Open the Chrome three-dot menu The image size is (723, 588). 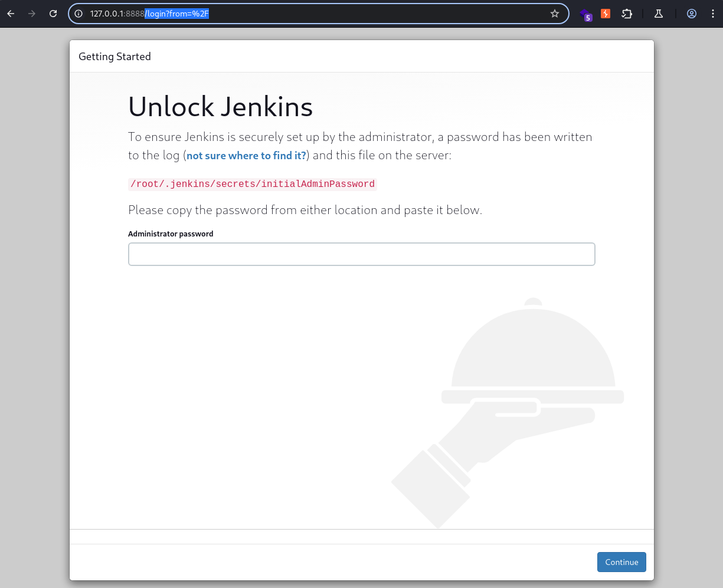click(713, 14)
